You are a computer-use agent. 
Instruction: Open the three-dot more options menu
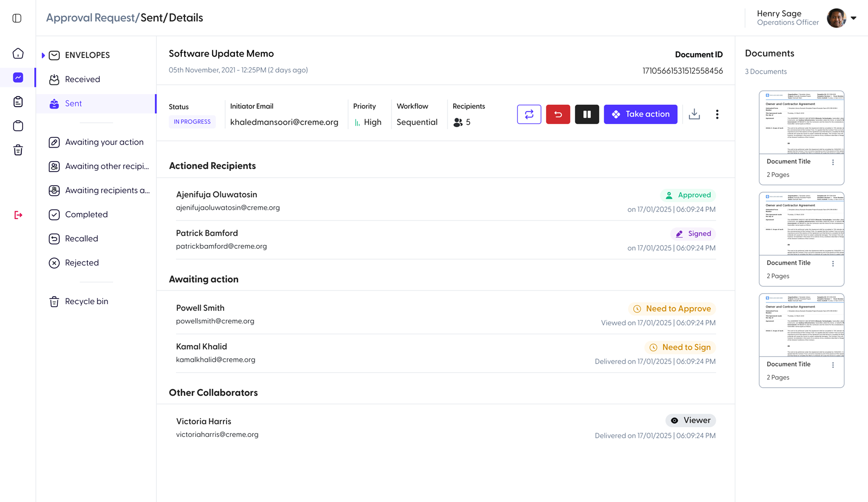[717, 114]
